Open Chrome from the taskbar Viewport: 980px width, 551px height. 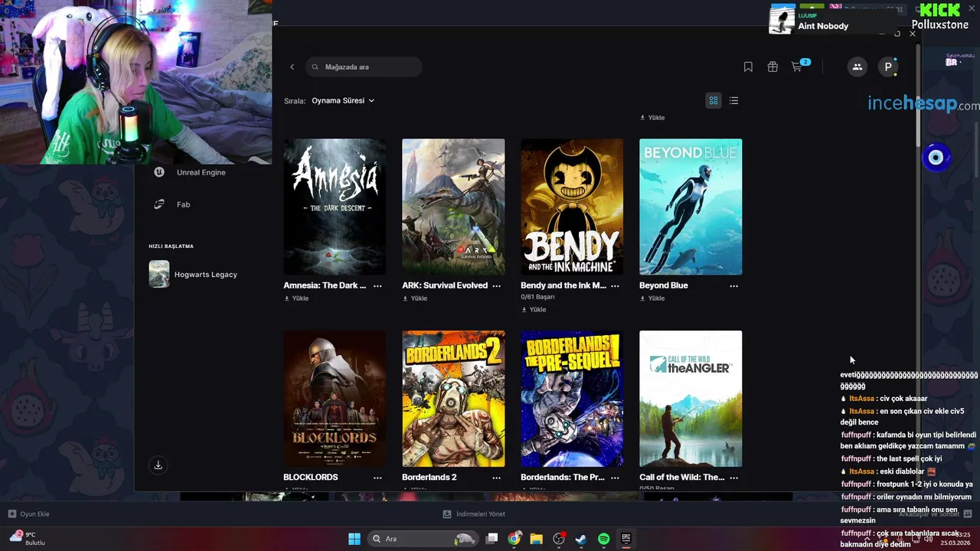(x=514, y=539)
